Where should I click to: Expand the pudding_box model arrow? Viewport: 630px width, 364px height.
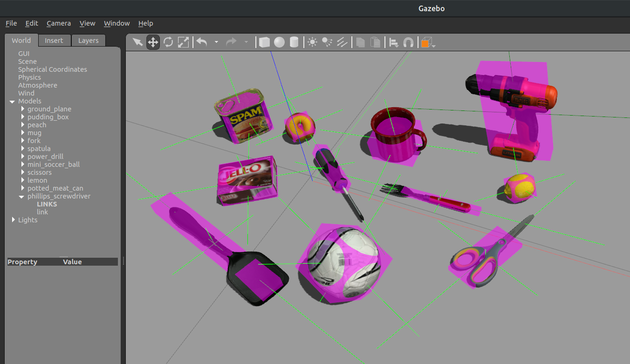(23, 117)
